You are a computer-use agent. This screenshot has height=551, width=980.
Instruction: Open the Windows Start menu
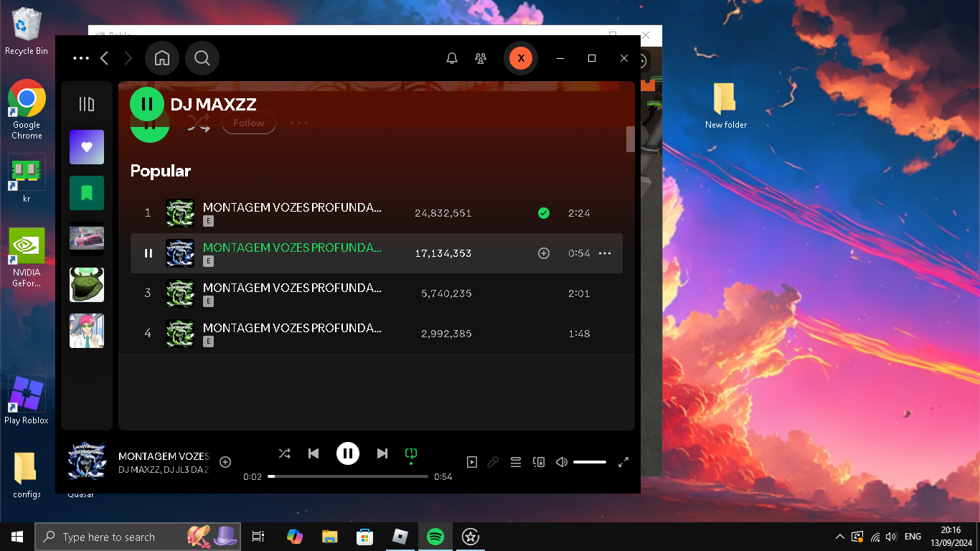[17, 537]
